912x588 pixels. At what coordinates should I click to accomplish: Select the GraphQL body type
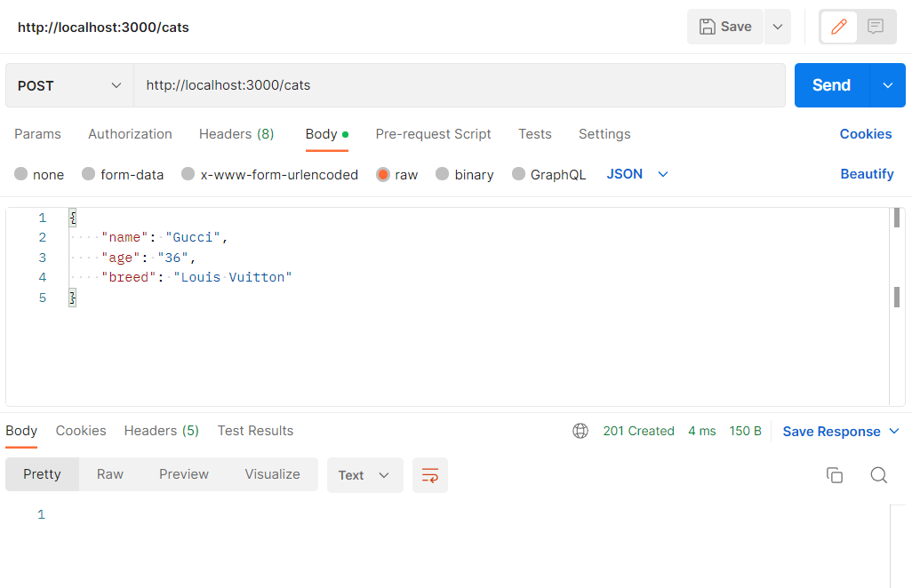[x=549, y=174]
